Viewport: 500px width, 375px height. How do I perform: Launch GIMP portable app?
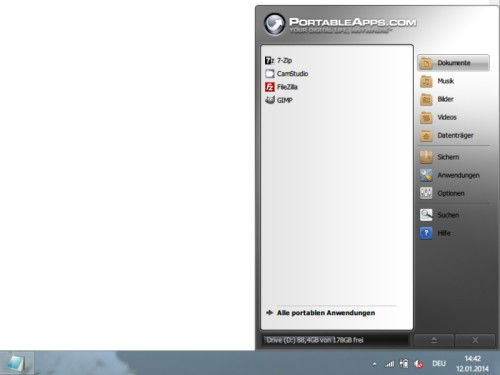279,100
